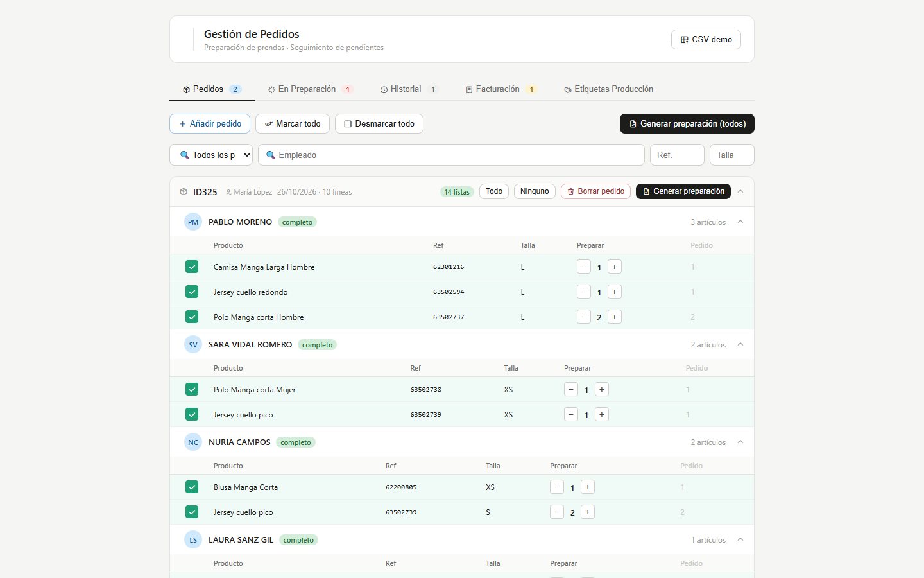Uncheck Camisa Manga Larga Hombre
This screenshot has width=924, height=578.
coord(192,267)
